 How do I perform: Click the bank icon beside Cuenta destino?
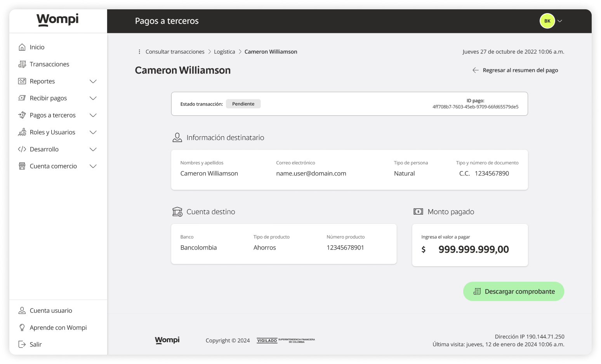pyautogui.click(x=177, y=211)
